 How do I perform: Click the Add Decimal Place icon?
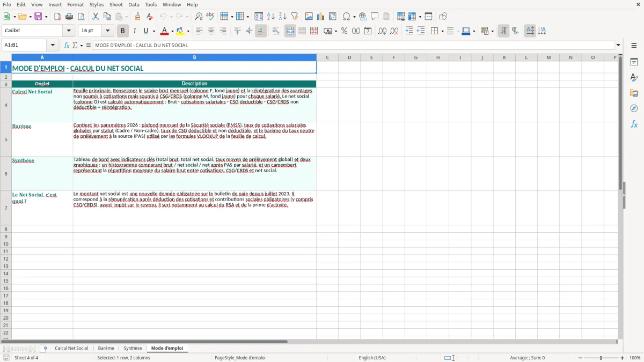click(x=382, y=31)
